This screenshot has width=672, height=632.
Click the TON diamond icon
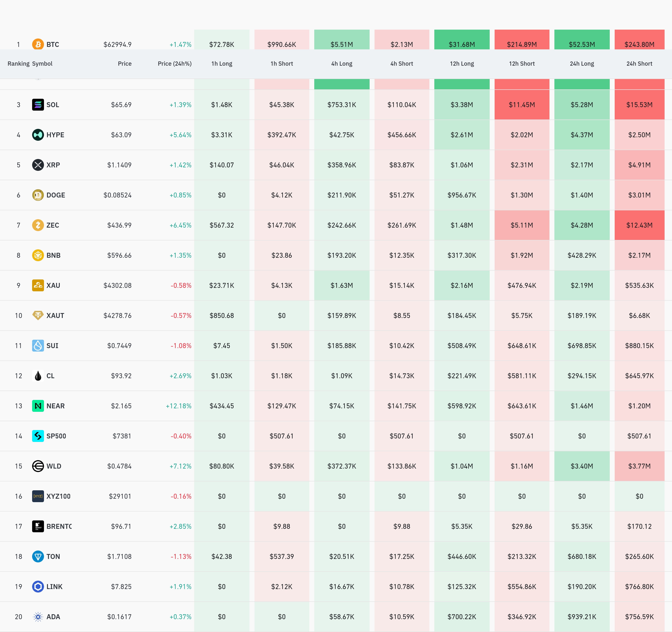38,556
